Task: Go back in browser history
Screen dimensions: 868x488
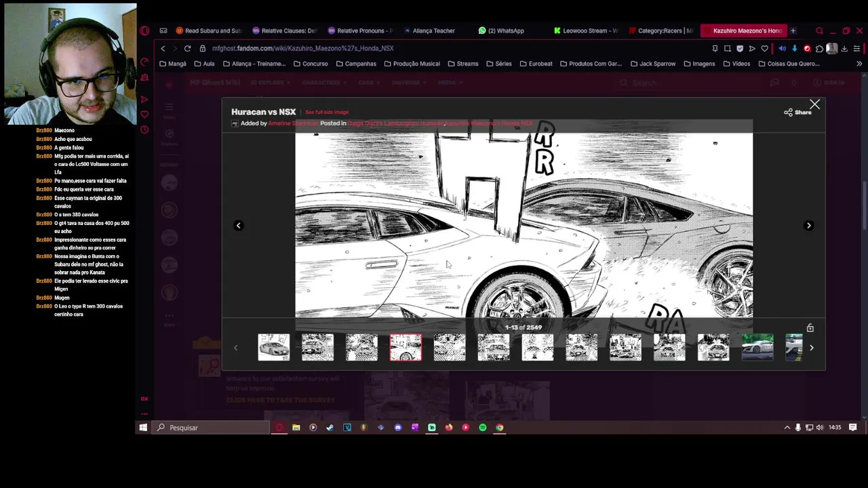Action: click(x=163, y=49)
